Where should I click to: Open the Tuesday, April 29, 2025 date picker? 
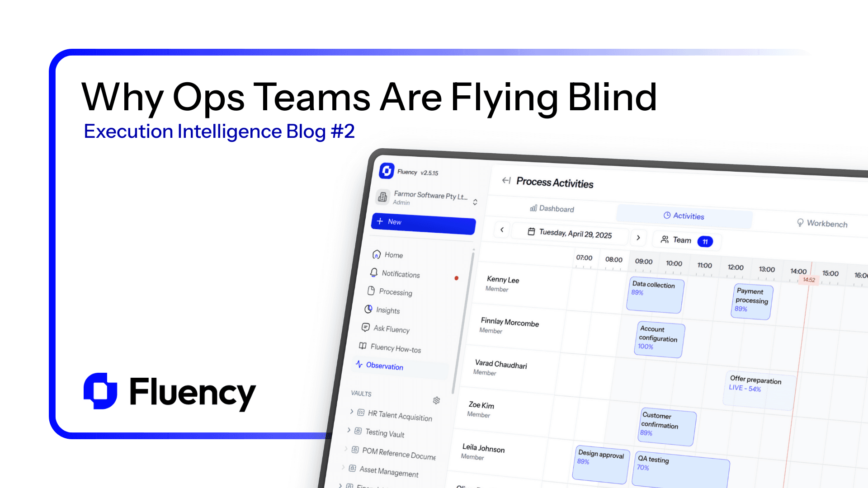tap(570, 234)
